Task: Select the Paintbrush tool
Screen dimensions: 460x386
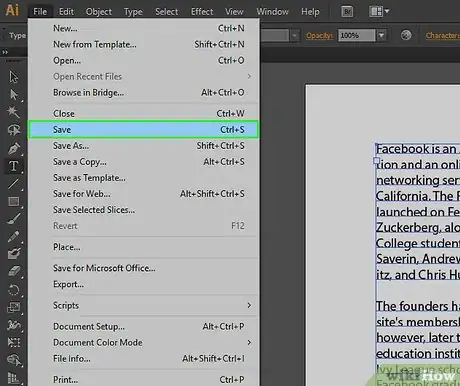Action: click(x=14, y=219)
